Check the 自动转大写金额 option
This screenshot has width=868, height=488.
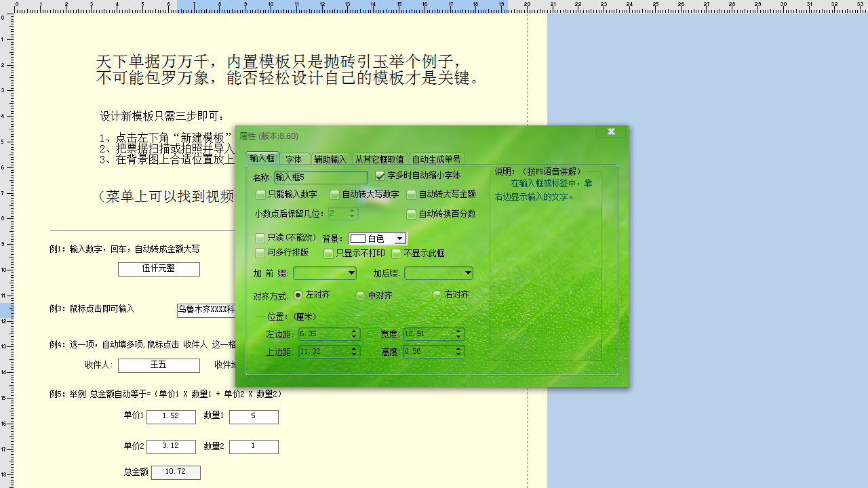[412, 195]
